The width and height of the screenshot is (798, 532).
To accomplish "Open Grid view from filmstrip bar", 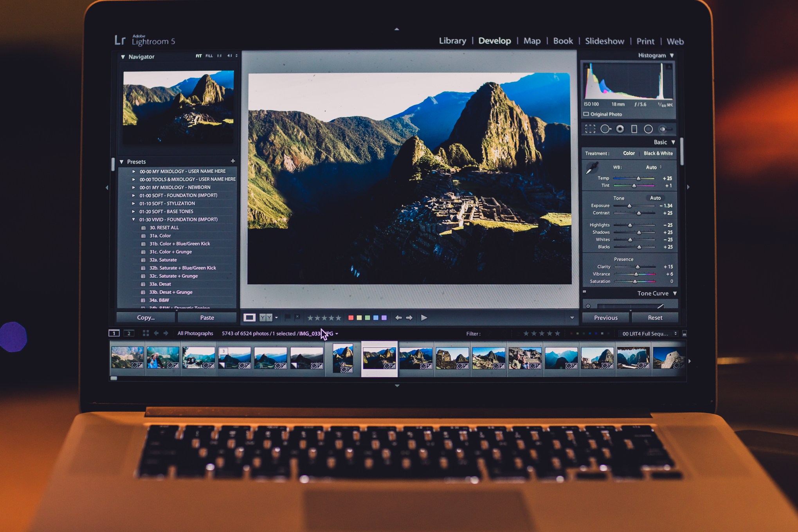I will [146, 333].
